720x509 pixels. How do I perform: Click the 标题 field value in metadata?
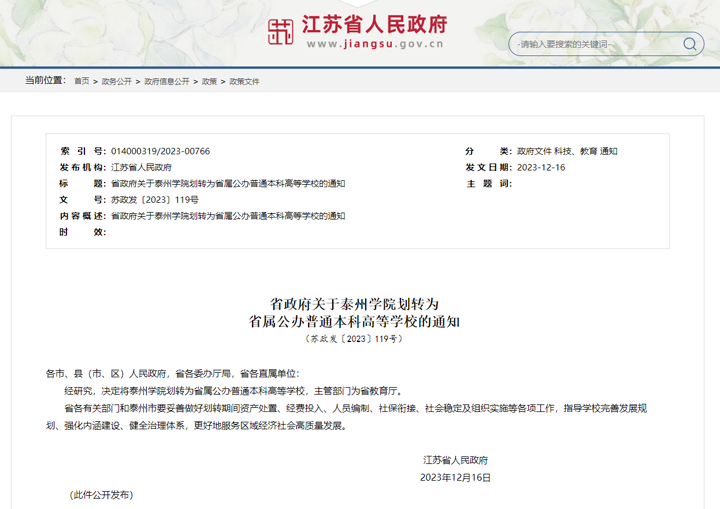click(227, 183)
